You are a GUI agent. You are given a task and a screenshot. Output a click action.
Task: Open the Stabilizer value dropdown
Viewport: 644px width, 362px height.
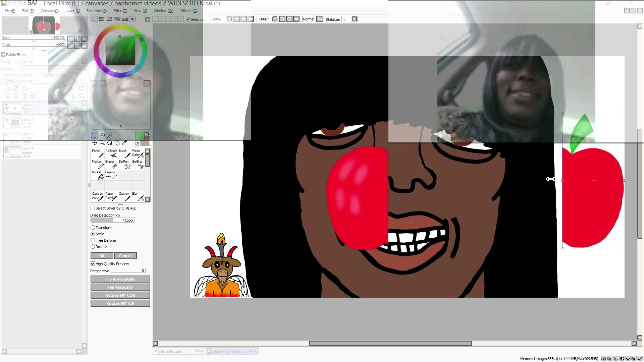(x=354, y=19)
